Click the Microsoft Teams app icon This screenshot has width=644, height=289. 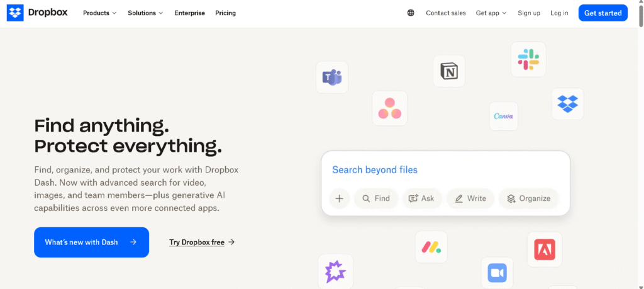tap(332, 77)
